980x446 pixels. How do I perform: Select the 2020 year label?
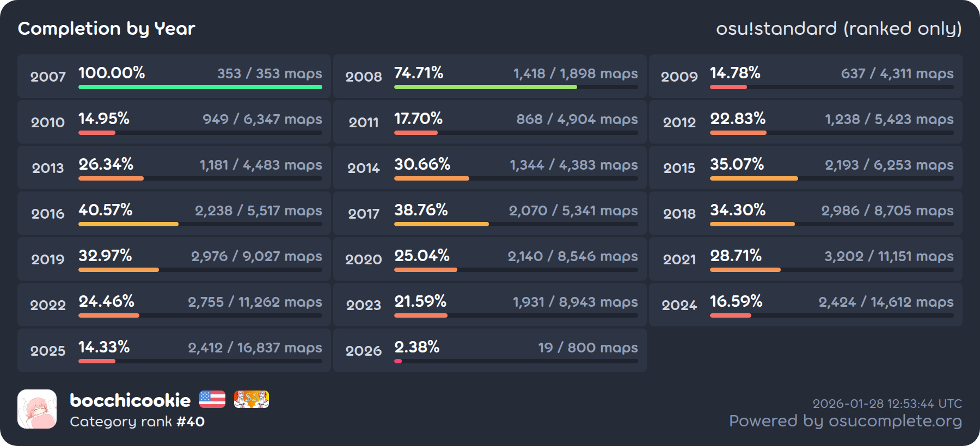pos(364,259)
